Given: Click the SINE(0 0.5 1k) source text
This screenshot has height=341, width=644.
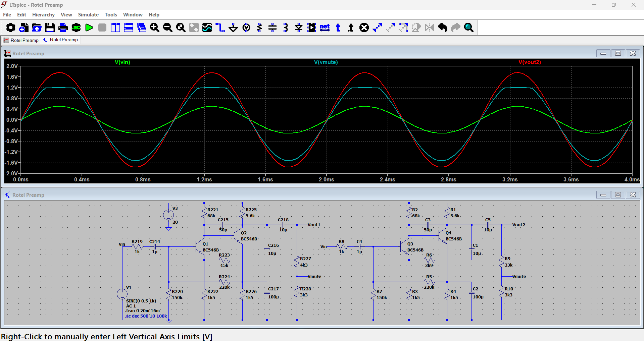Looking at the screenshot, I should tap(141, 301).
